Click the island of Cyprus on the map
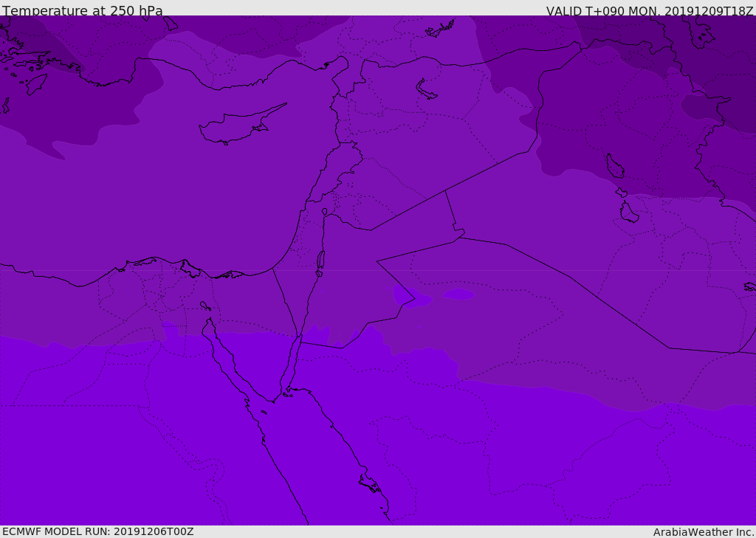 coord(241,125)
